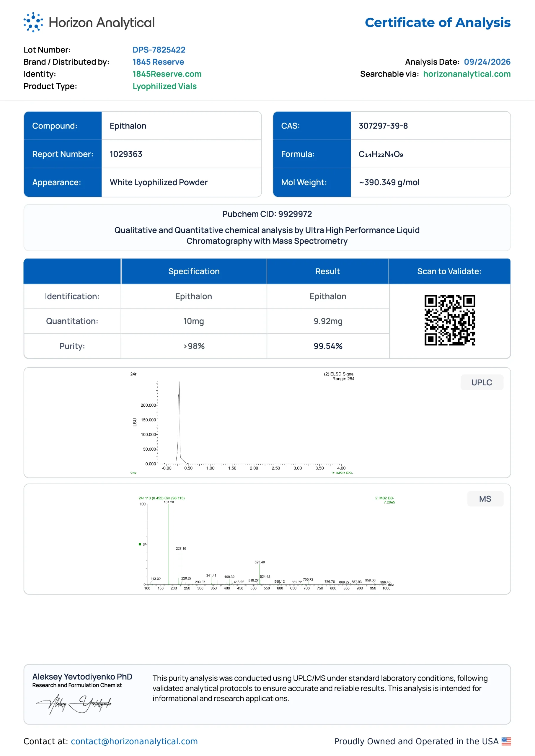Click the contact@horizonanalytical.com email link
535x756 pixels.
click(134, 741)
